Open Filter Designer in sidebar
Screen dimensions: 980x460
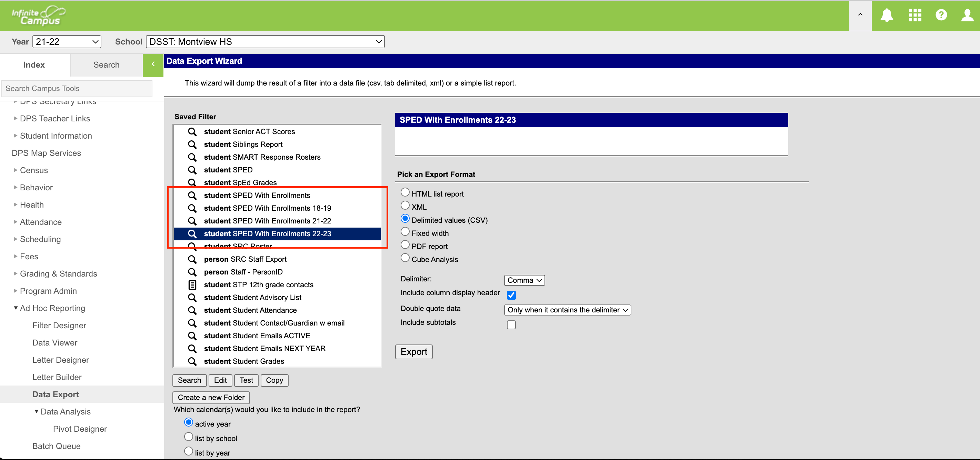click(x=59, y=326)
